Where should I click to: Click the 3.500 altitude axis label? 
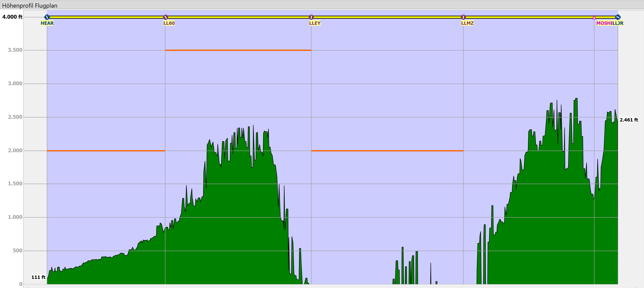15,50
